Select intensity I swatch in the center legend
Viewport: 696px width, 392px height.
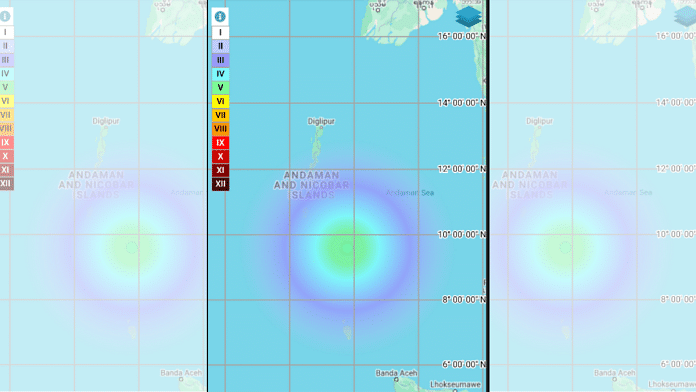[220, 32]
